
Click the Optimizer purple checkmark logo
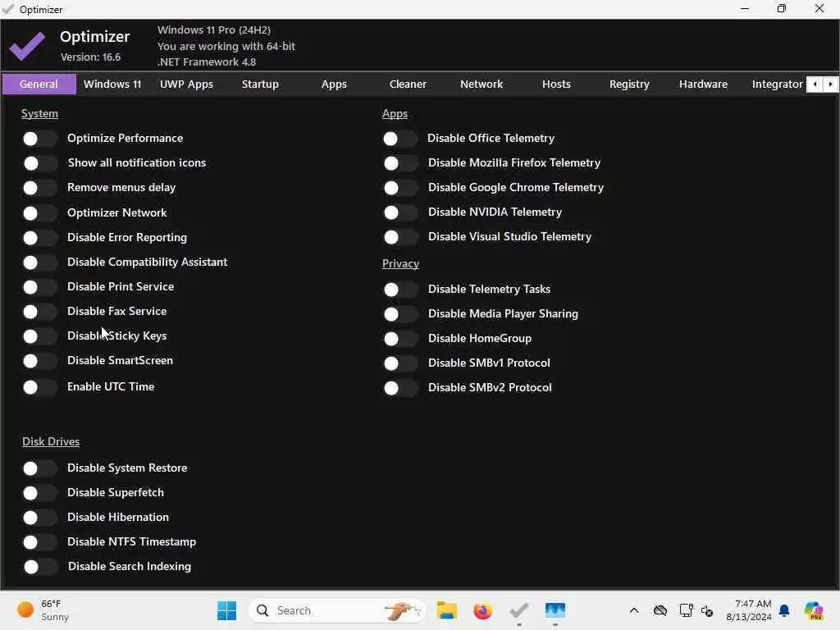[x=27, y=46]
